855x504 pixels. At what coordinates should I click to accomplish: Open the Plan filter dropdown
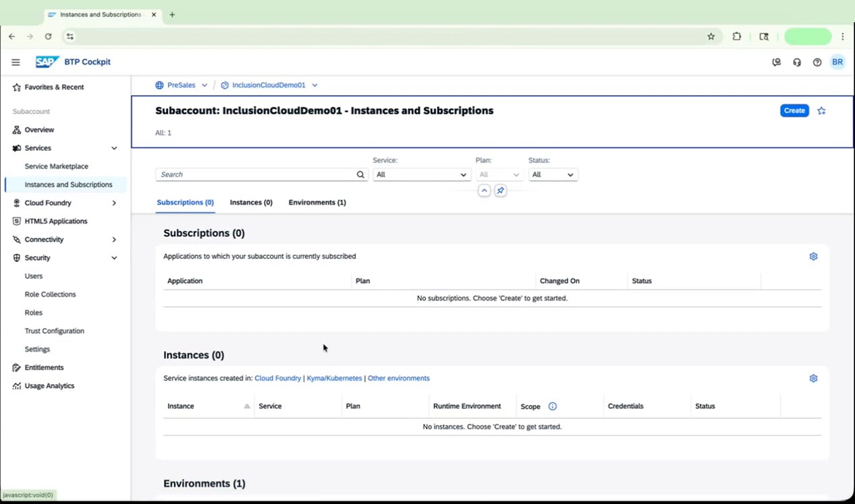click(x=499, y=175)
